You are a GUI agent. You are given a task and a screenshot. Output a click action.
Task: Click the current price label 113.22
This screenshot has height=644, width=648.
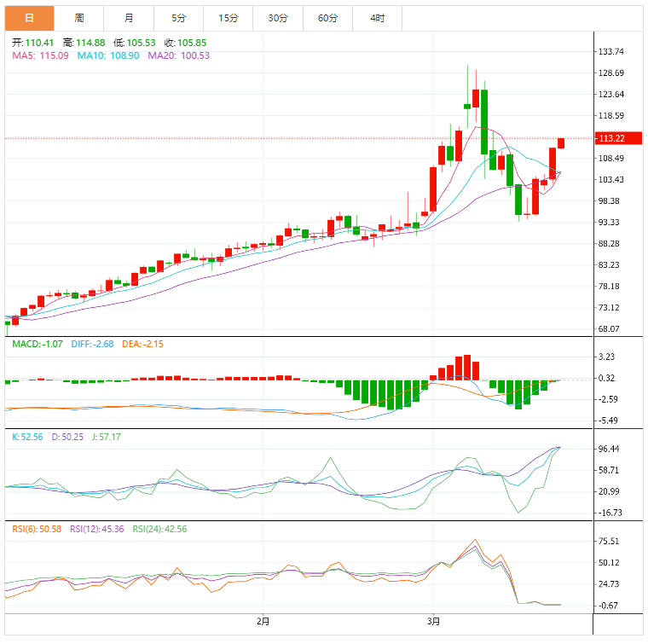tap(618, 138)
